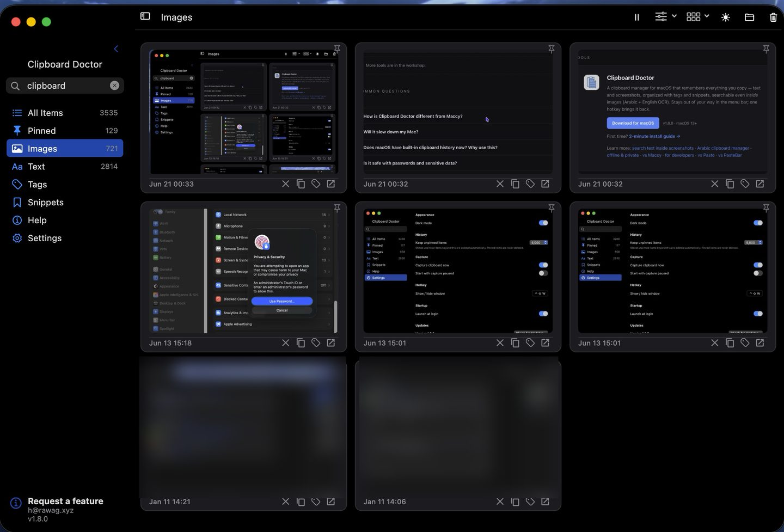Add tag to FAQ image card

click(530, 184)
